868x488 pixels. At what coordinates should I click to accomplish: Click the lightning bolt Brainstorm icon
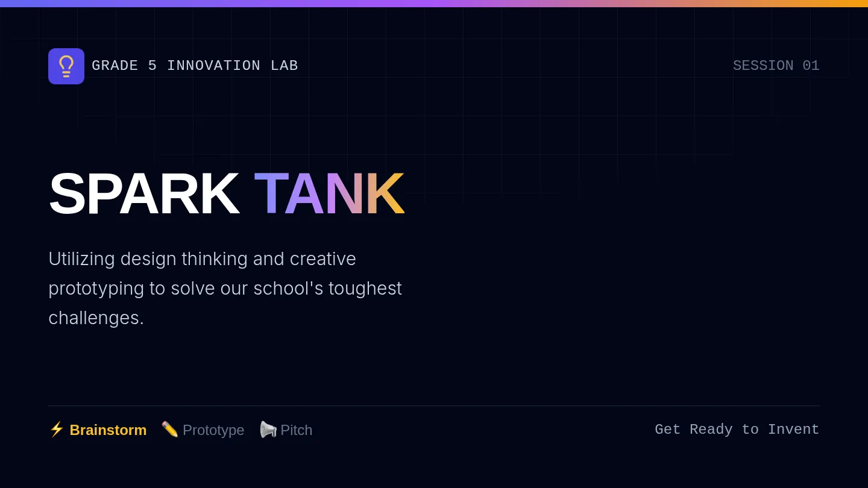click(x=57, y=429)
